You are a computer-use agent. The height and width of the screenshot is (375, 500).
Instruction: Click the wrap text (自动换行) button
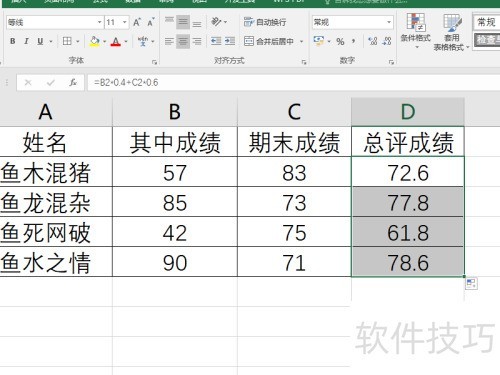pos(265,22)
